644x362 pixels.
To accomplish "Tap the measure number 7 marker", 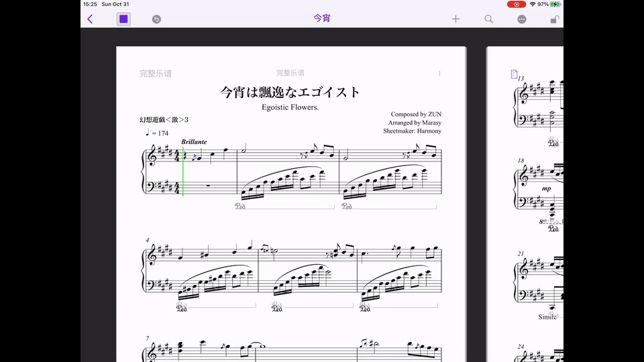I will click(148, 339).
